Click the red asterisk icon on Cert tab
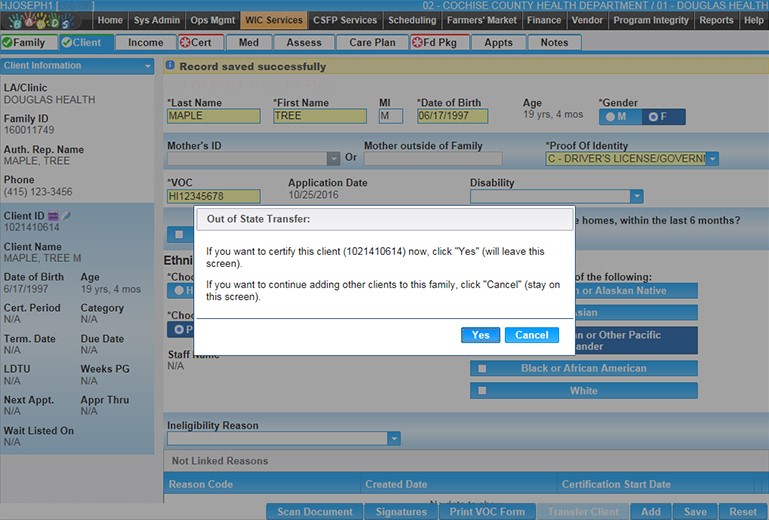The height and width of the screenshot is (520, 769). coord(185,43)
